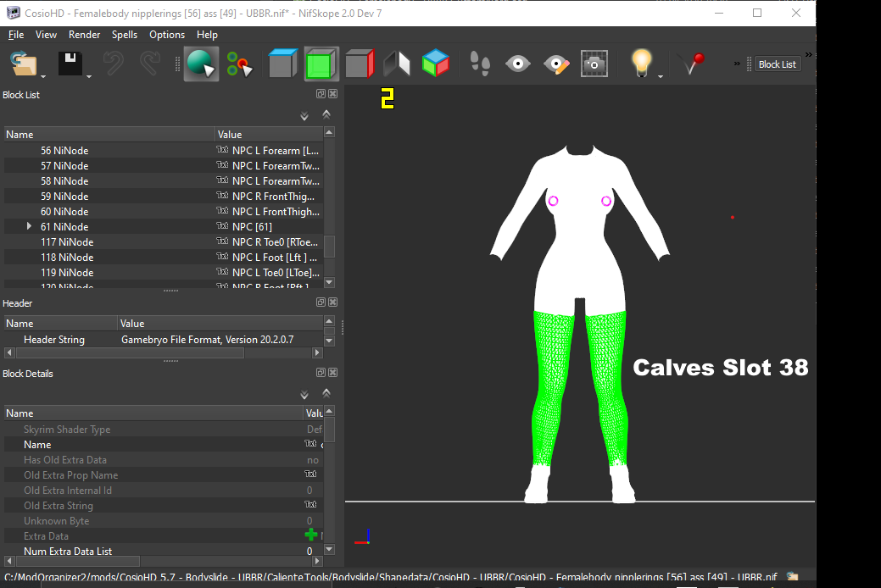Close the Block List panel

pyautogui.click(x=332, y=94)
